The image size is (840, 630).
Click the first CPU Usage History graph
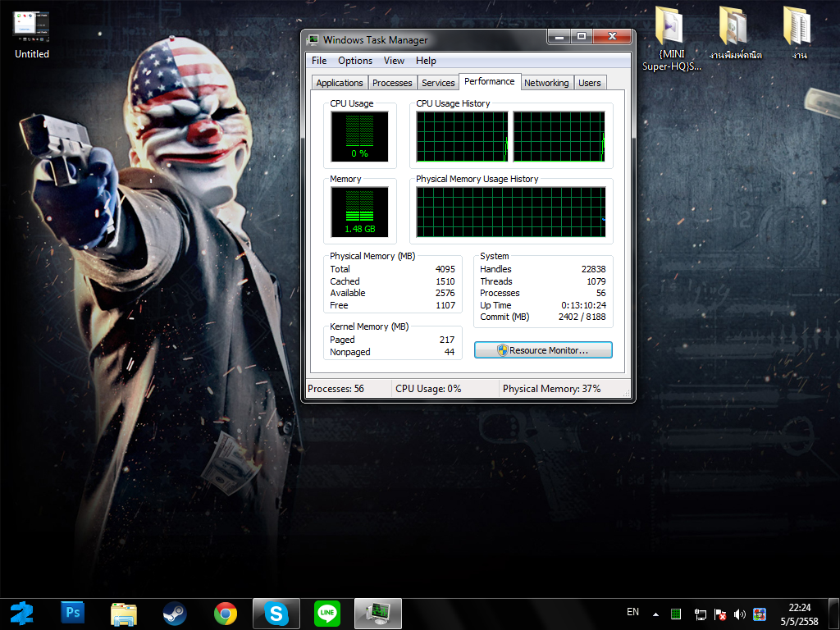pos(463,137)
